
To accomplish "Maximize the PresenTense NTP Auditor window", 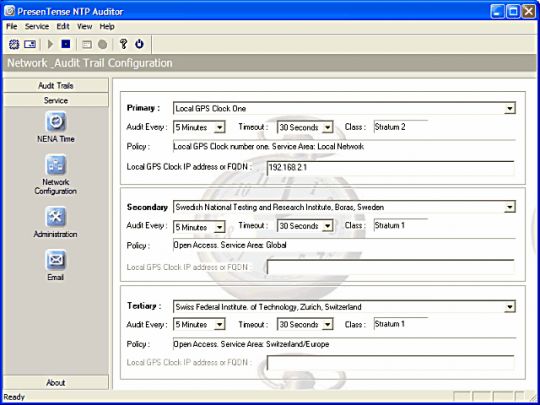I will pos(513,11).
